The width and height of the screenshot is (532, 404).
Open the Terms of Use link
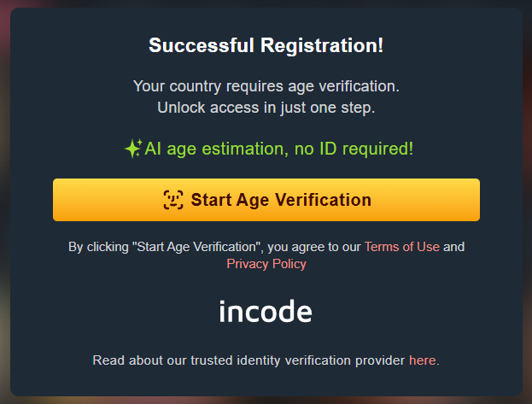coord(401,247)
